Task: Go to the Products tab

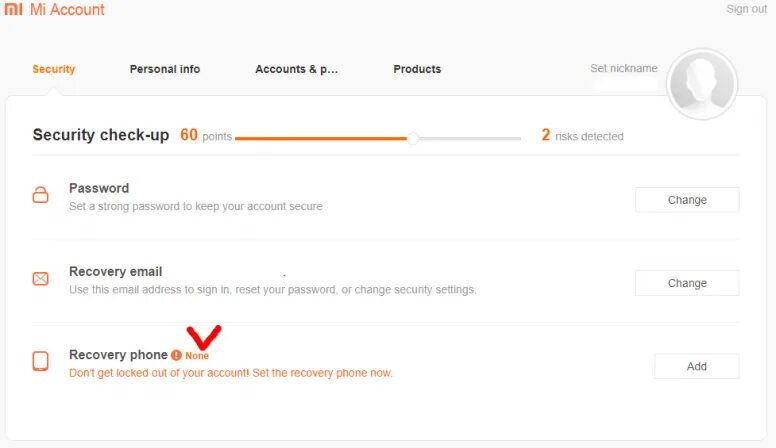Action: click(417, 69)
